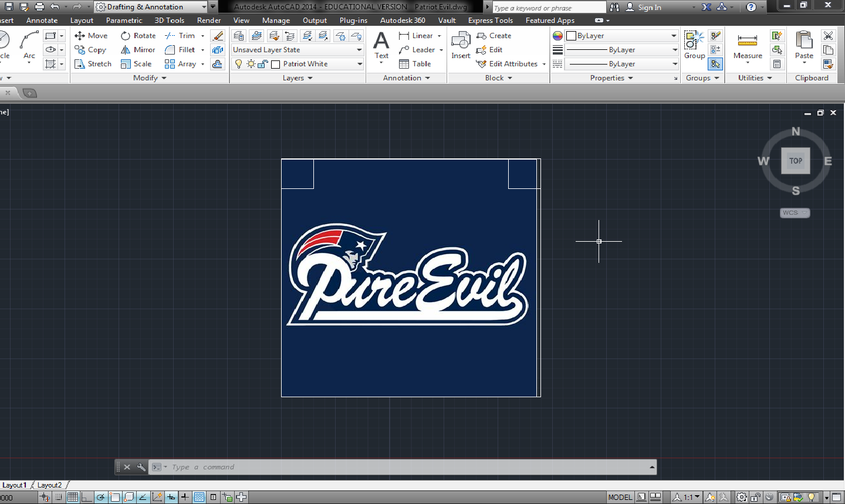Click the Insert block button
This screenshot has width=845, height=504.
pyautogui.click(x=461, y=46)
